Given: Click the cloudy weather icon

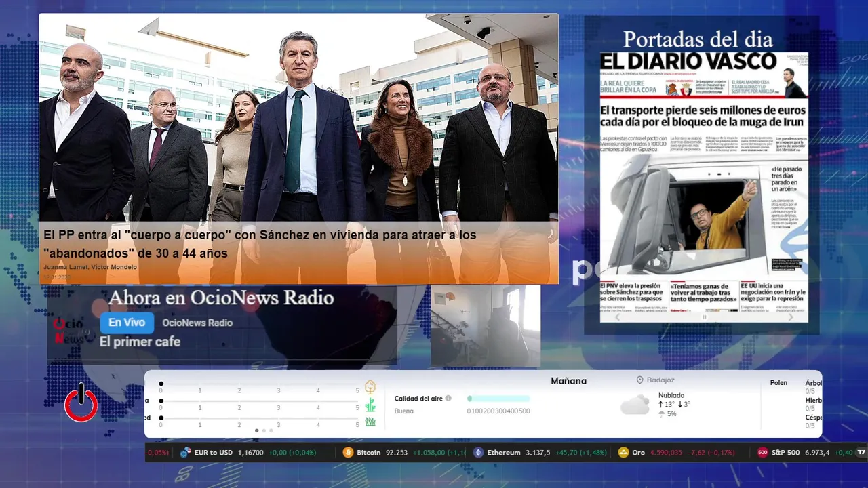Looking at the screenshot, I should click(x=635, y=405).
